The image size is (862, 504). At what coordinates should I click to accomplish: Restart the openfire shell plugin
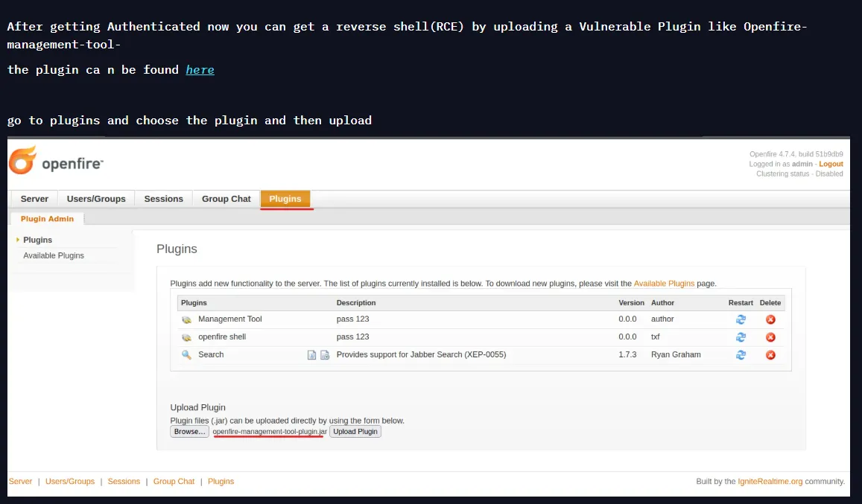[741, 337]
